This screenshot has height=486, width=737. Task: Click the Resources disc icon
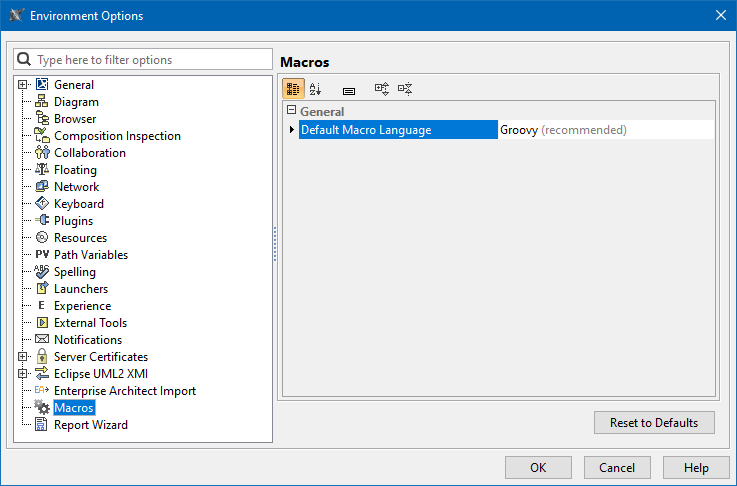[x=42, y=237]
